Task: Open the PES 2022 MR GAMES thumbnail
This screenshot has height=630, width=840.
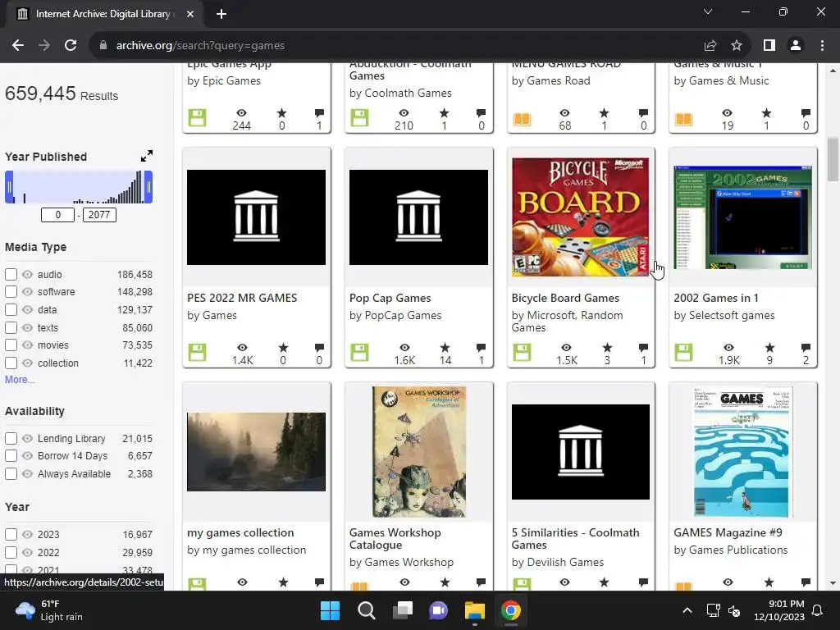Action: [x=256, y=217]
